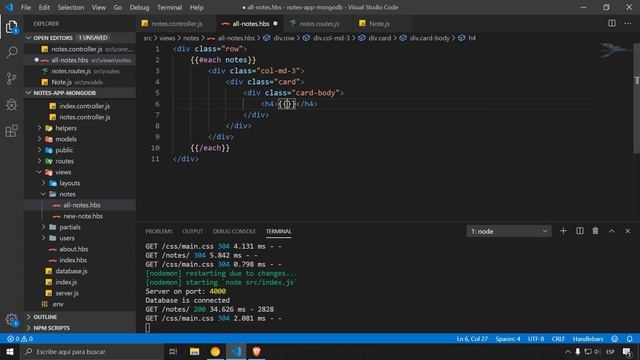Viewport: 640px width, 360px height.
Task: Open the Terminal menu
Action: tap(169, 7)
